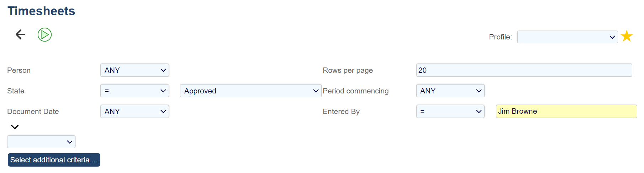Open the blank dropdown above Select additional criteria
The width and height of the screenshot is (644, 173).
point(41,142)
